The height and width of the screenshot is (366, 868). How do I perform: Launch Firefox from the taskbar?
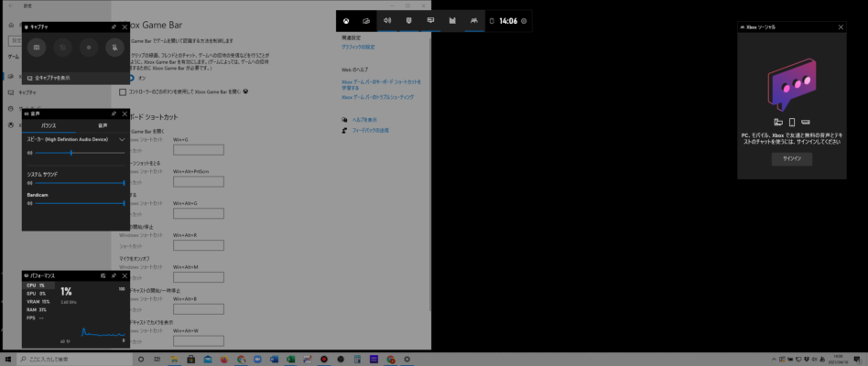click(x=224, y=359)
